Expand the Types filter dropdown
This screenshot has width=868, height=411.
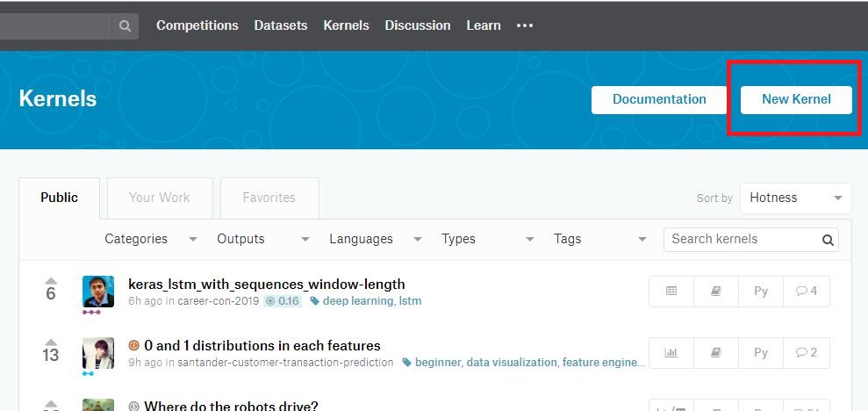pyautogui.click(x=488, y=239)
